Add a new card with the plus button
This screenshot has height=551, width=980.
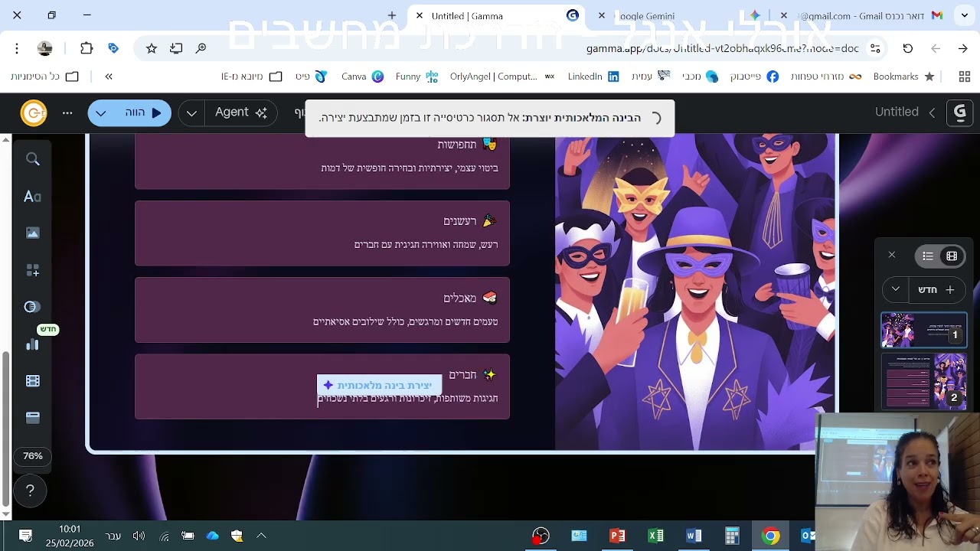click(x=937, y=290)
